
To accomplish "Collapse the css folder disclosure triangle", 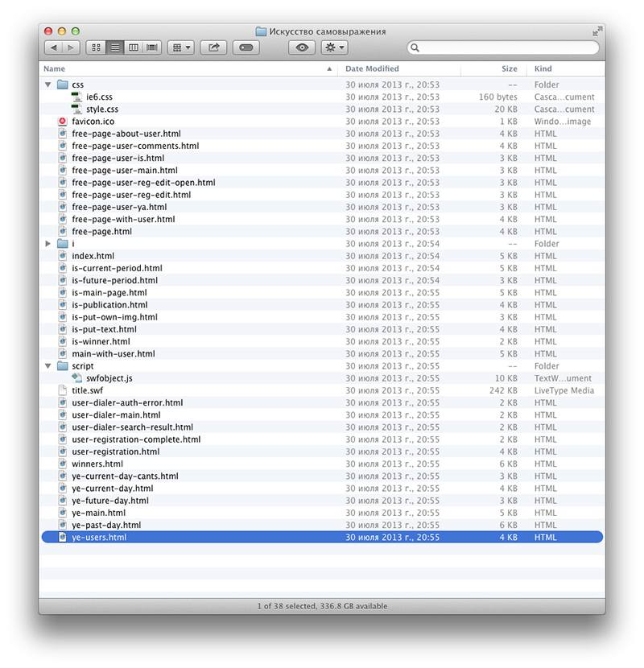I will coord(48,85).
